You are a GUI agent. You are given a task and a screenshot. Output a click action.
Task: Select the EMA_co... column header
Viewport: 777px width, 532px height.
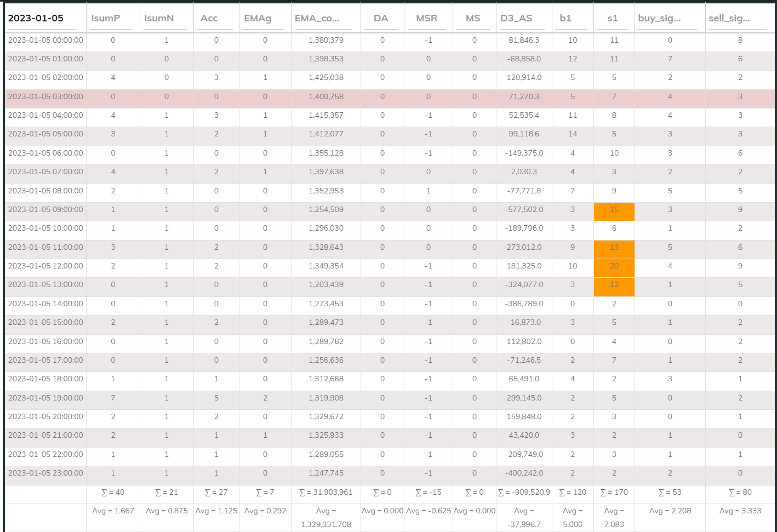(x=317, y=18)
